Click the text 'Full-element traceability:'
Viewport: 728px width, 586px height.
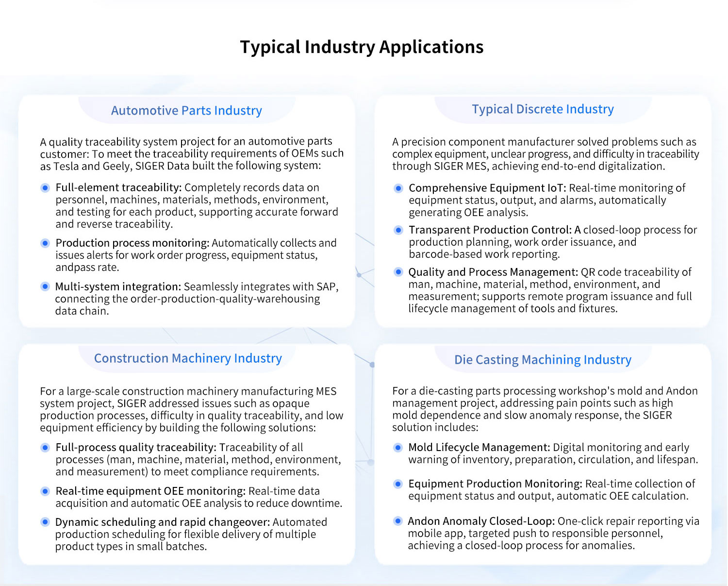(118, 187)
